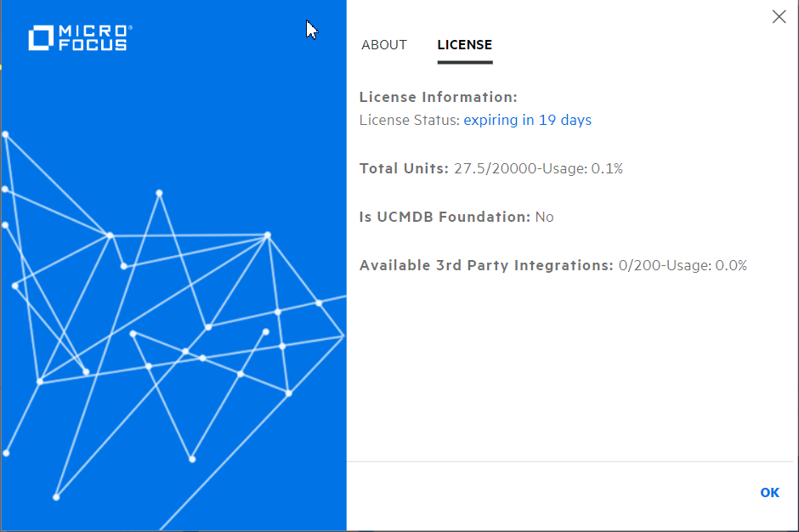The image size is (799, 532).
Task: Click the "Is UCMDB Foundation:" label
Action: point(443,217)
